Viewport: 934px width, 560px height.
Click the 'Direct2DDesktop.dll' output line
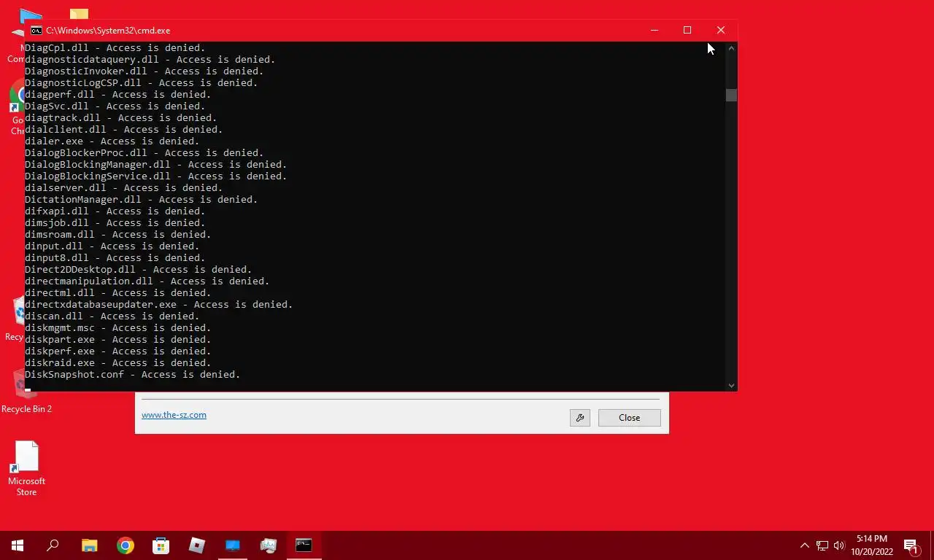point(139,270)
